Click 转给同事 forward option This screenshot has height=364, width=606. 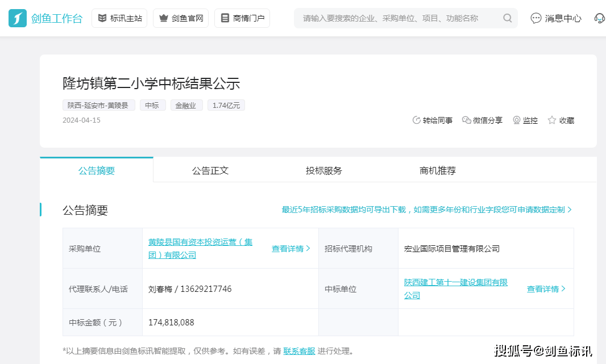coord(433,120)
